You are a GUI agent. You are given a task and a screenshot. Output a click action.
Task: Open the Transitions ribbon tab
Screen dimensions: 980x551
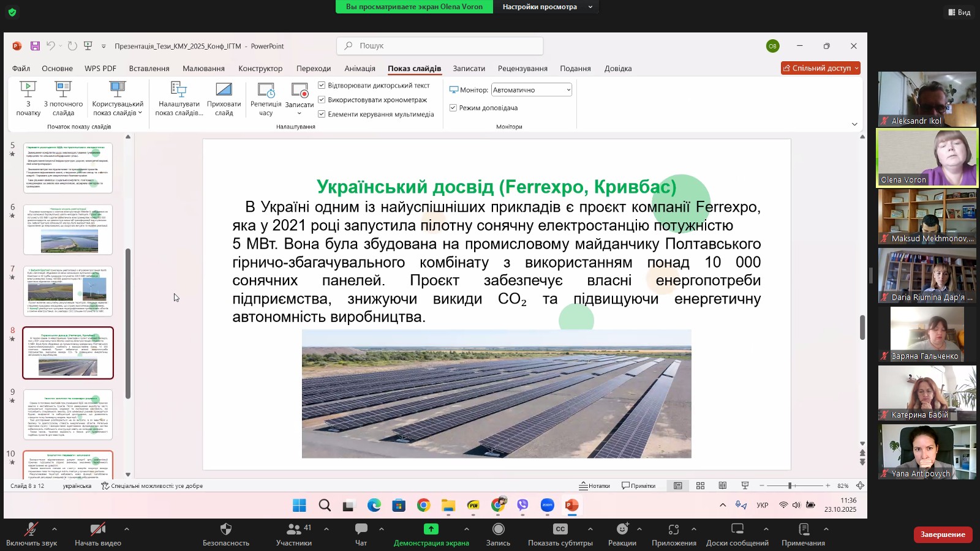coord(313,69)
